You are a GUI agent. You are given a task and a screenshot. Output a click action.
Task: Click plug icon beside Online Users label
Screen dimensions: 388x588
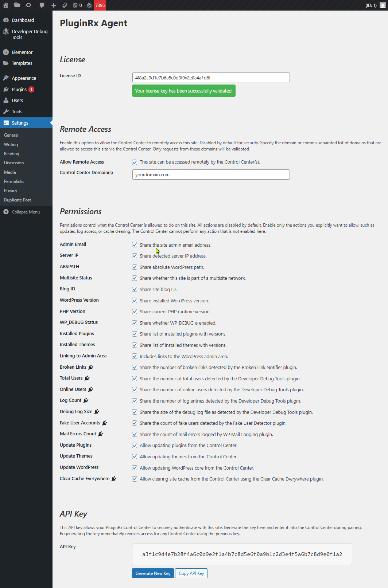(90, 389)
